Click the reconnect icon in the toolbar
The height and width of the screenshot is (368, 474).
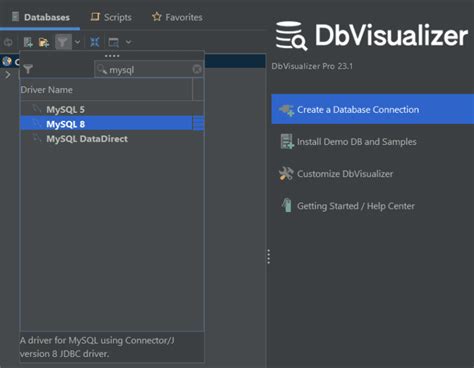pos(8,42)
